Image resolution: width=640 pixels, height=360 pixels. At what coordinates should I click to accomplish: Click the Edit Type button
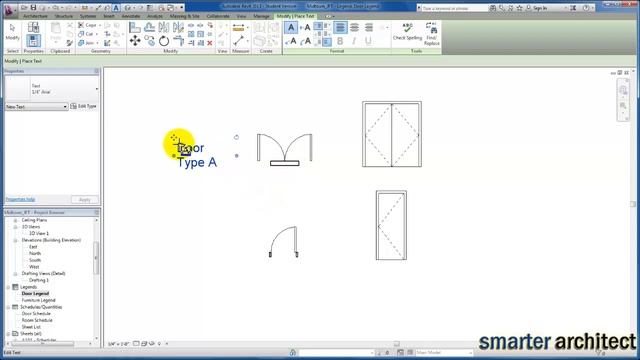84,106
